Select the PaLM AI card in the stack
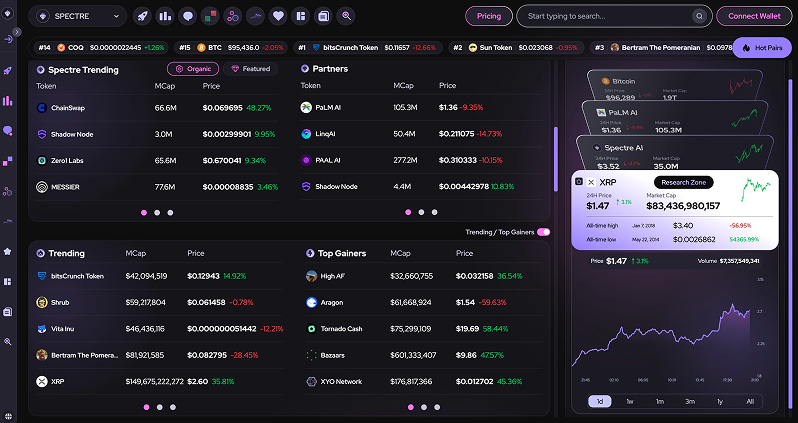The width and height of the screenshot is (798, 423). (675, 117)
